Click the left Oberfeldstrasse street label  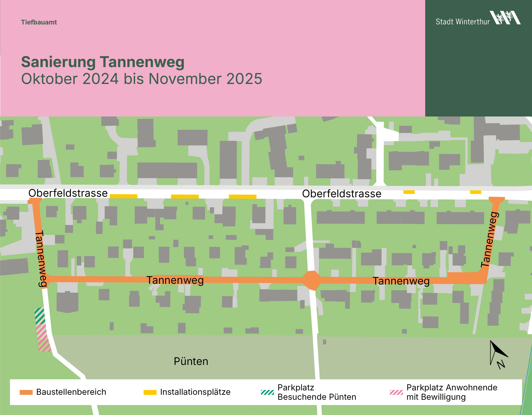point(68,193)
